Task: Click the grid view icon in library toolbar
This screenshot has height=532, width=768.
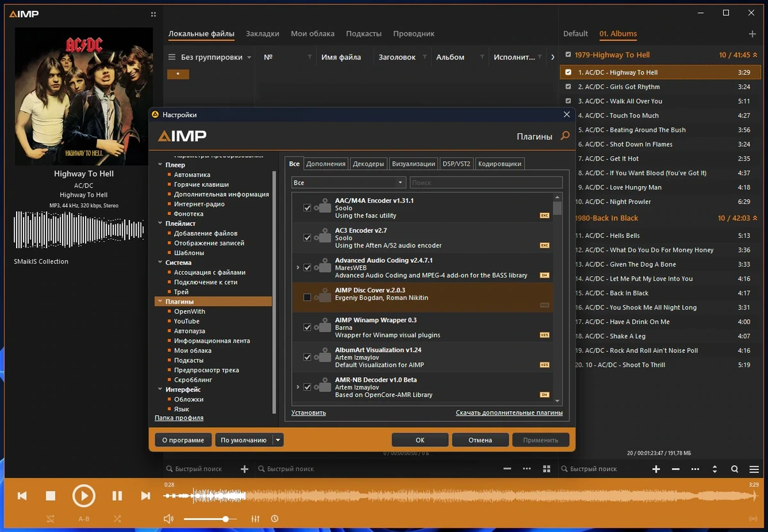Action: click(x=547, y=469)
